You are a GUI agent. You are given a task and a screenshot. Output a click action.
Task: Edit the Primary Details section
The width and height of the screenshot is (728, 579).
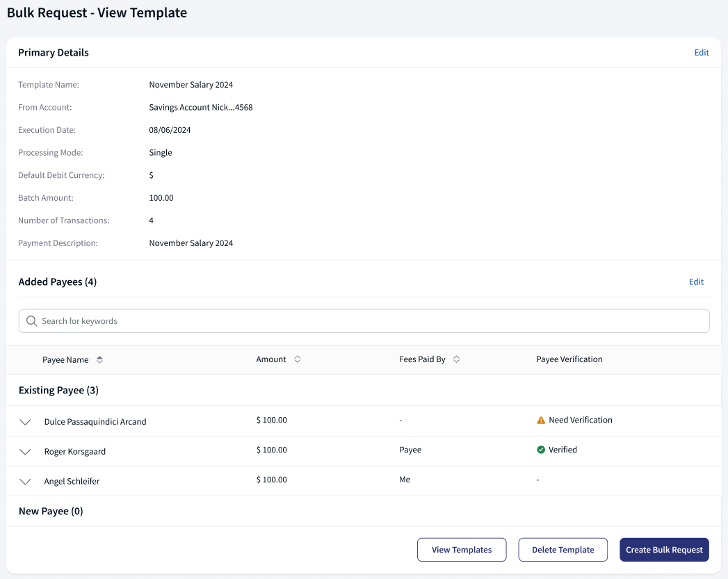(701, 52)
